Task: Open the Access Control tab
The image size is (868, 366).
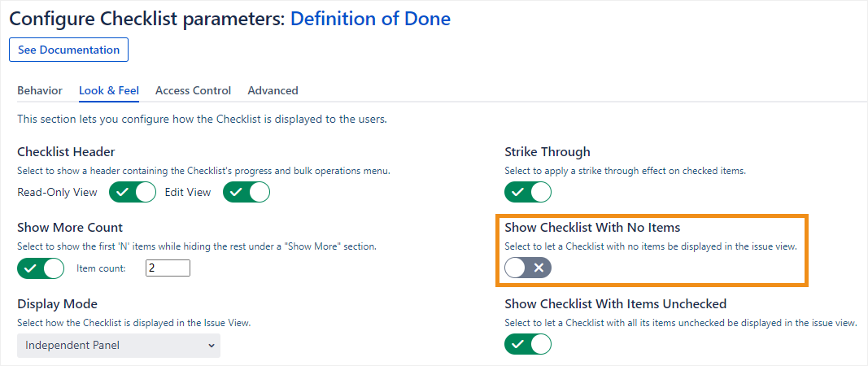Action: point(193,90)
